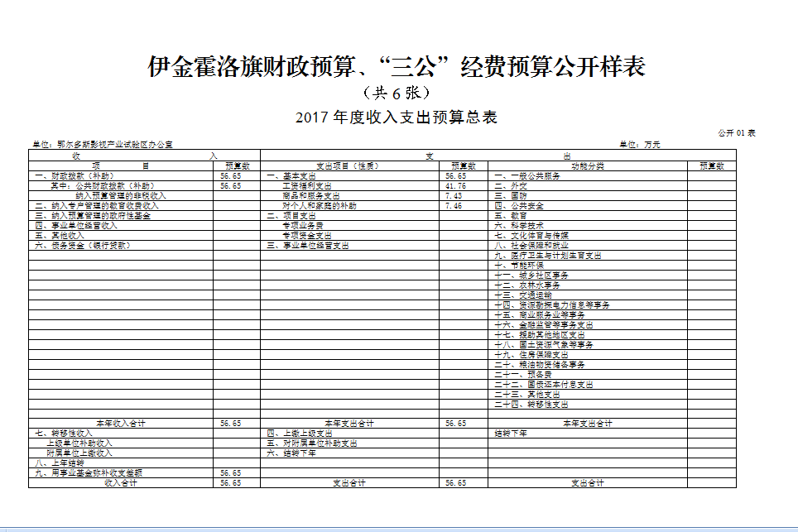Click the row 一、基本支出

click(x=349, y=176)
